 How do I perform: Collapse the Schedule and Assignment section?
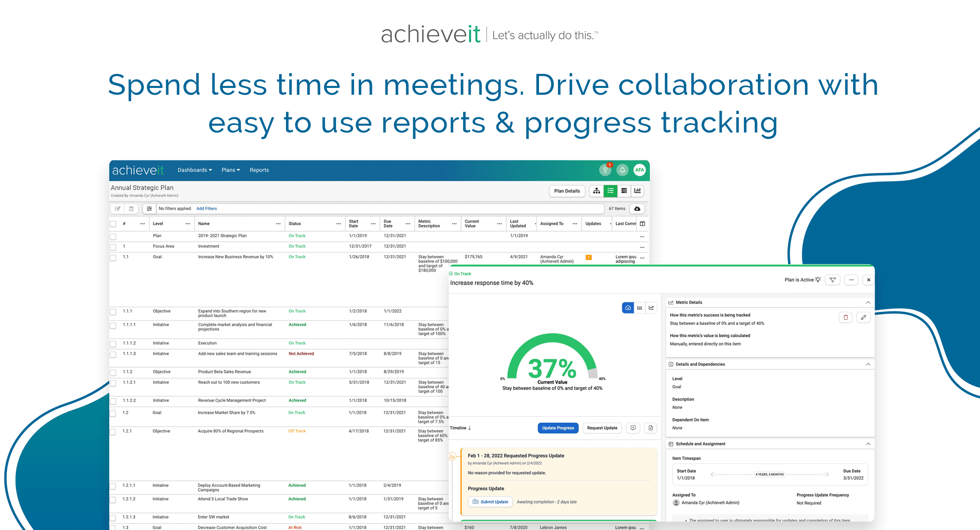pos(868,444)
